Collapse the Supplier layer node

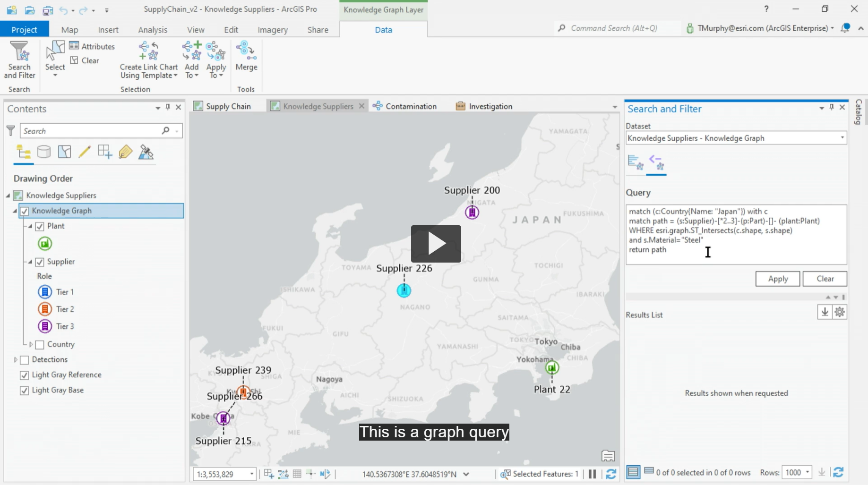coord(30,262)
